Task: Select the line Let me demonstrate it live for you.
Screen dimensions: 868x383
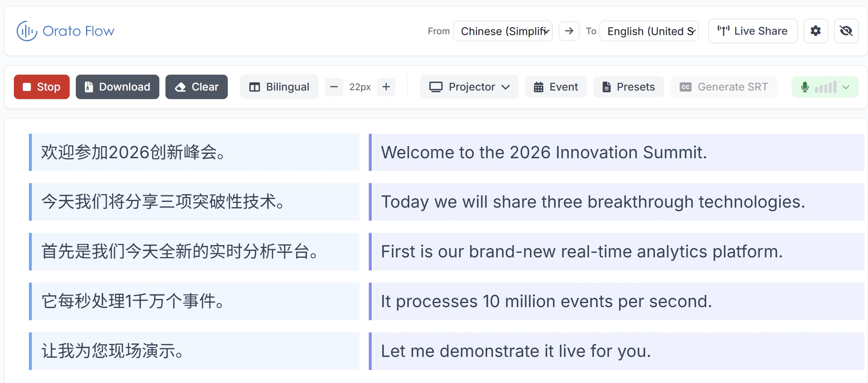Action: tap(616, 351)
